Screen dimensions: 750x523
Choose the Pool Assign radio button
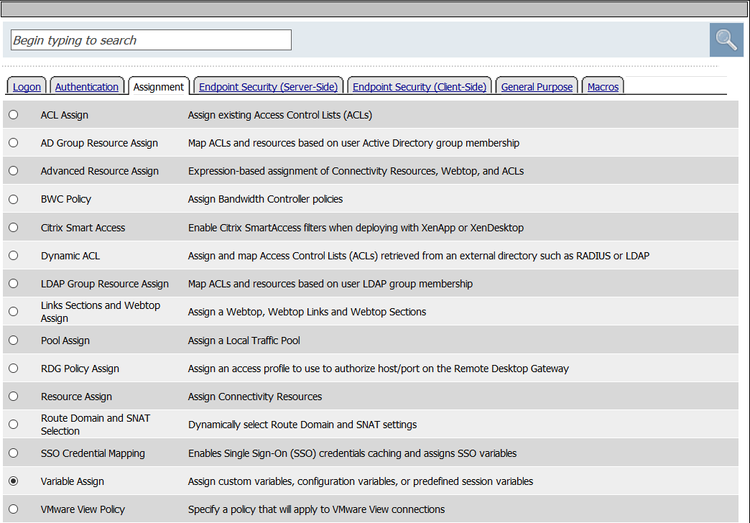[x=13, y=340]
